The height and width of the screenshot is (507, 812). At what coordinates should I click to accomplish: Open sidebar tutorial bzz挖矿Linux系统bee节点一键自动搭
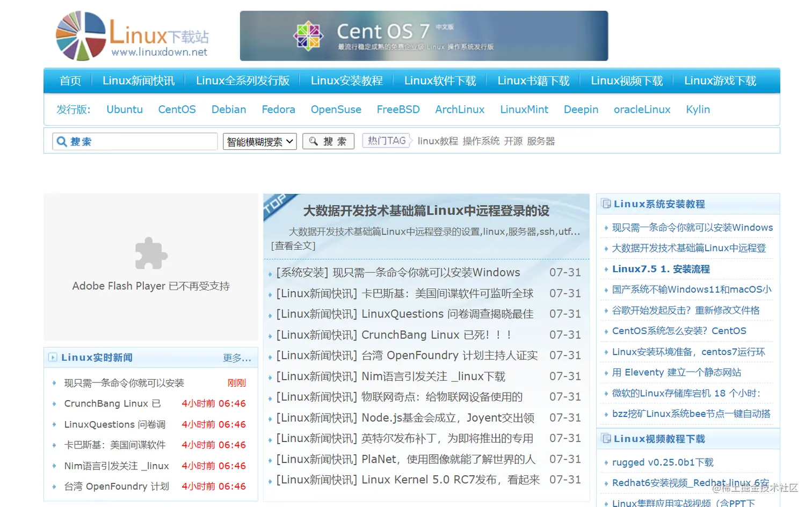(x=691, y=414)
